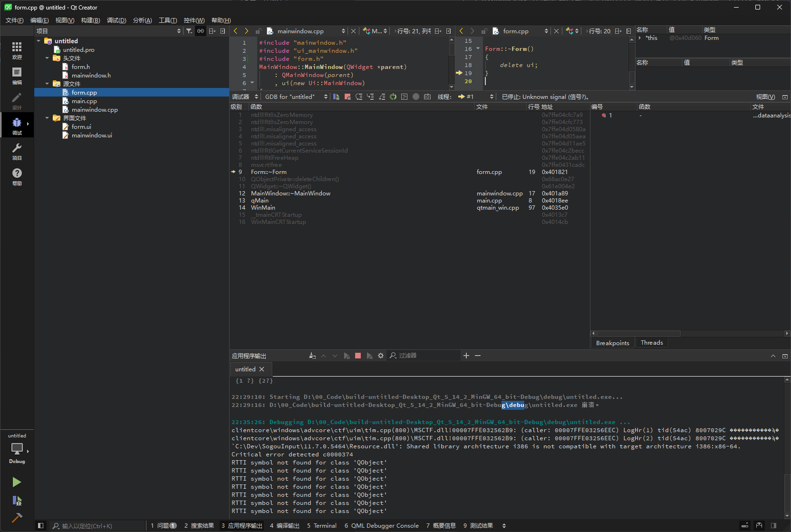Build project with the hammer icon
791x532 pixels.
click(x=17, y=517)
